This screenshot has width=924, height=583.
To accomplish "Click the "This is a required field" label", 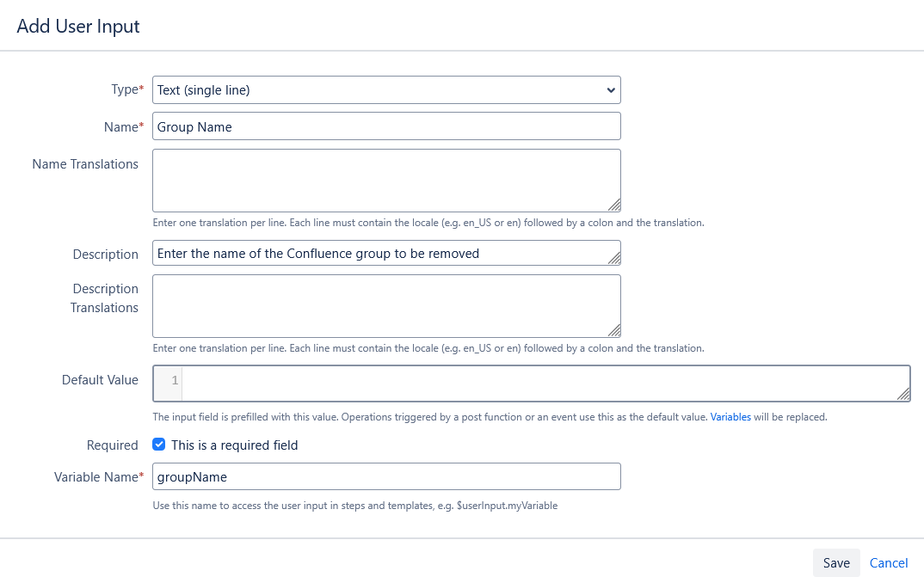I will (x=234, y=445).
